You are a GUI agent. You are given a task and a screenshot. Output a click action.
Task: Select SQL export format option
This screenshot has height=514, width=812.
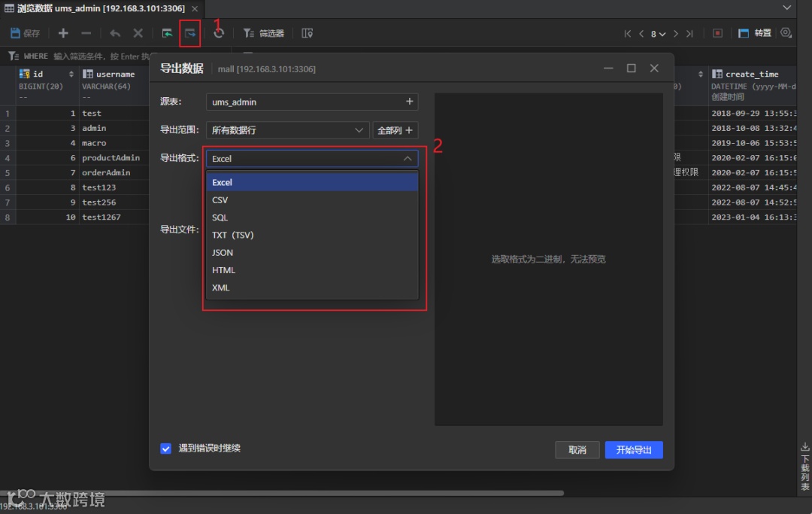coord(312,217)
